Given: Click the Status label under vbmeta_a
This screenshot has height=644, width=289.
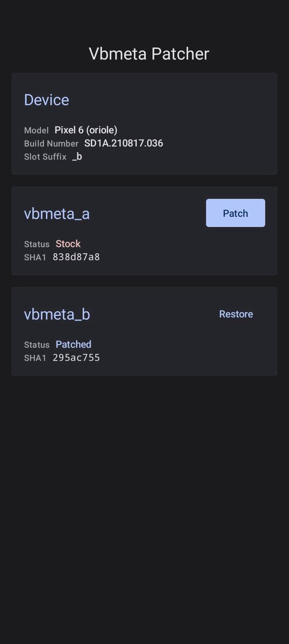Looking at the screenshot, I should (x=37, y=244).
